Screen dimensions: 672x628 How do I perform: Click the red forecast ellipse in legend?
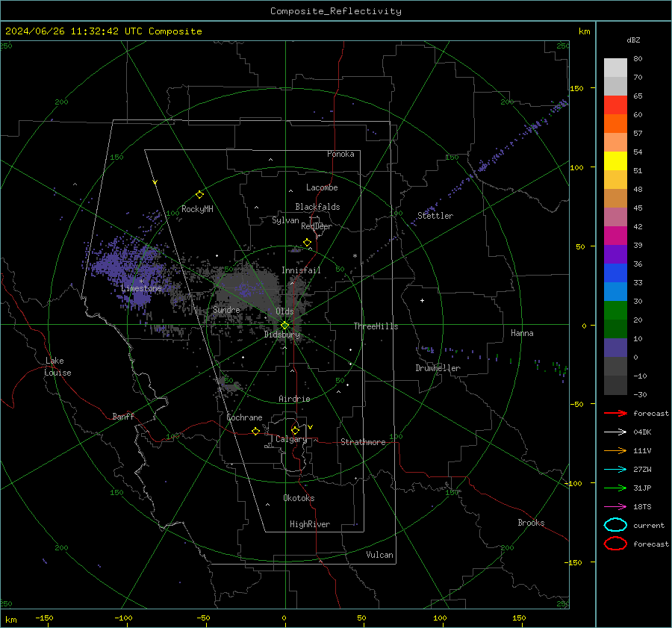(x=615, y=543)
